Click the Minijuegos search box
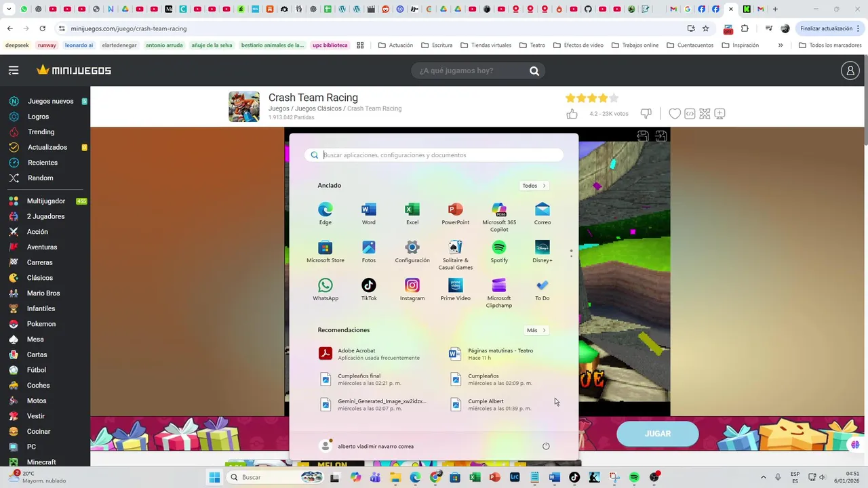Screen dimensions: 868x488 pos(478,70)
